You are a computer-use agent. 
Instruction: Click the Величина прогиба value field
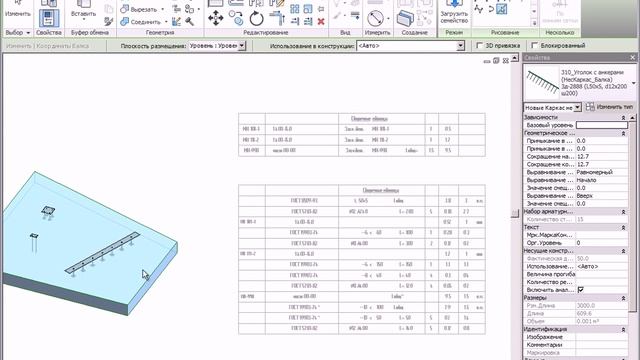[x=602, y=274]
